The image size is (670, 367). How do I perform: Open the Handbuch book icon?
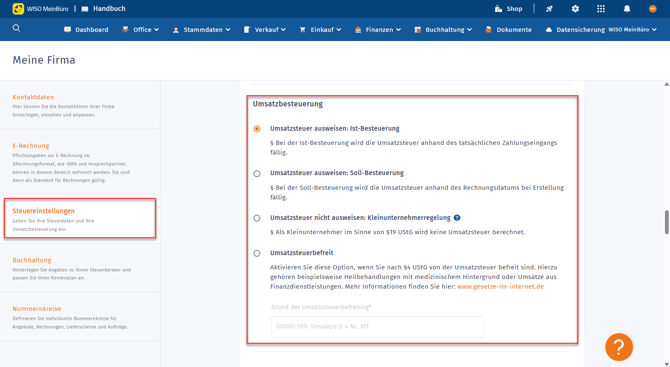[85, 9]
